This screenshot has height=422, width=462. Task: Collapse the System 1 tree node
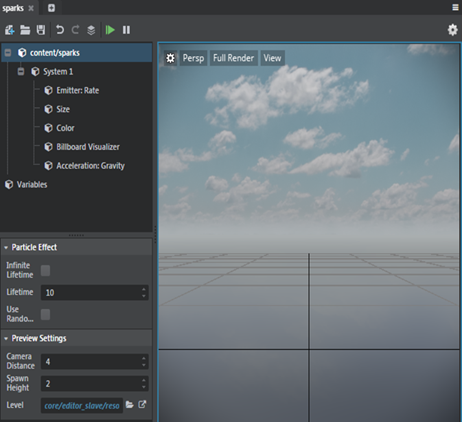tap(21, 71)
